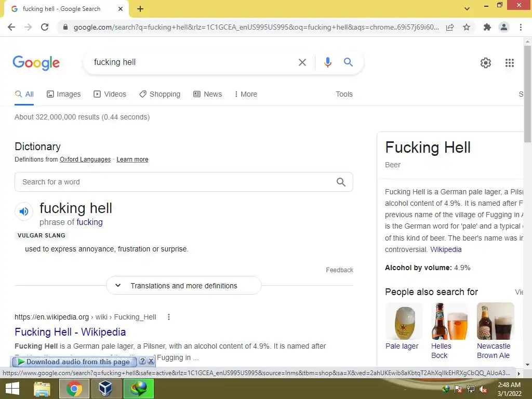Open the search Tools options
Viewport: 532px width, 399px height.
[x=344, y=95]
